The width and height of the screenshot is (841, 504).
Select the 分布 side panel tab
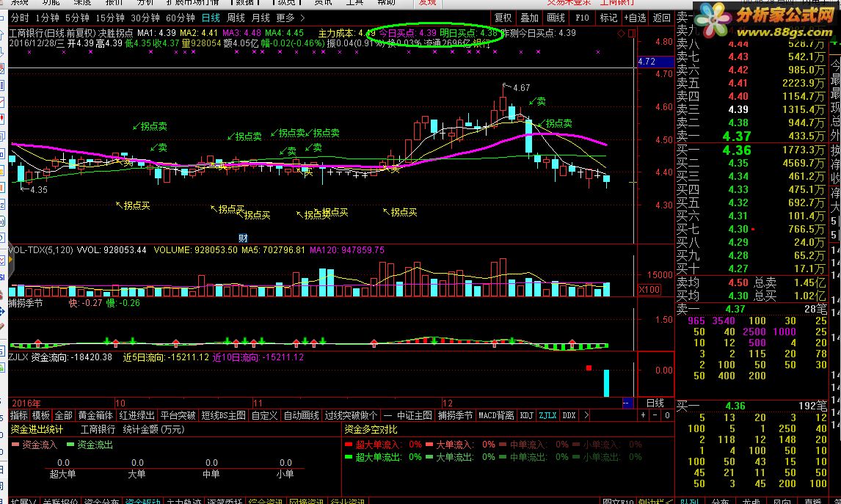720,501
